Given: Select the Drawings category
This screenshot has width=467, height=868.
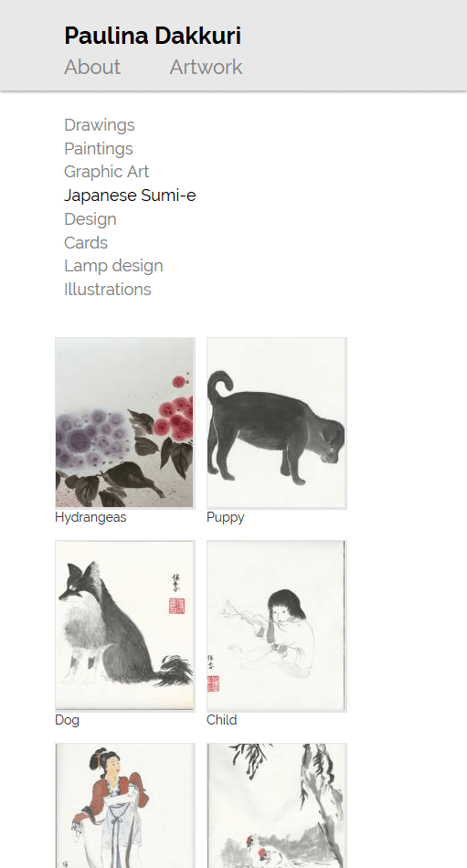Looking at the screenshot, I should pyautogui.click(x=100, y=125).
